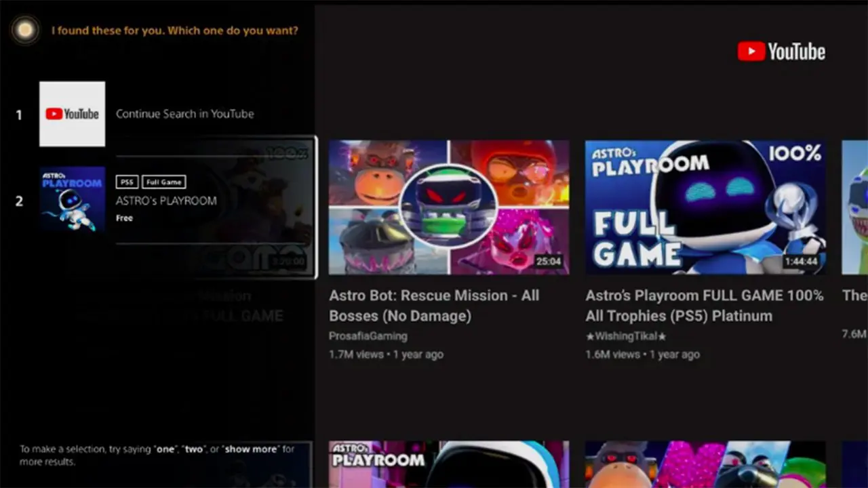Click the PS5 platform tag badge
The image size is (868, 488).
pos(126,182)
